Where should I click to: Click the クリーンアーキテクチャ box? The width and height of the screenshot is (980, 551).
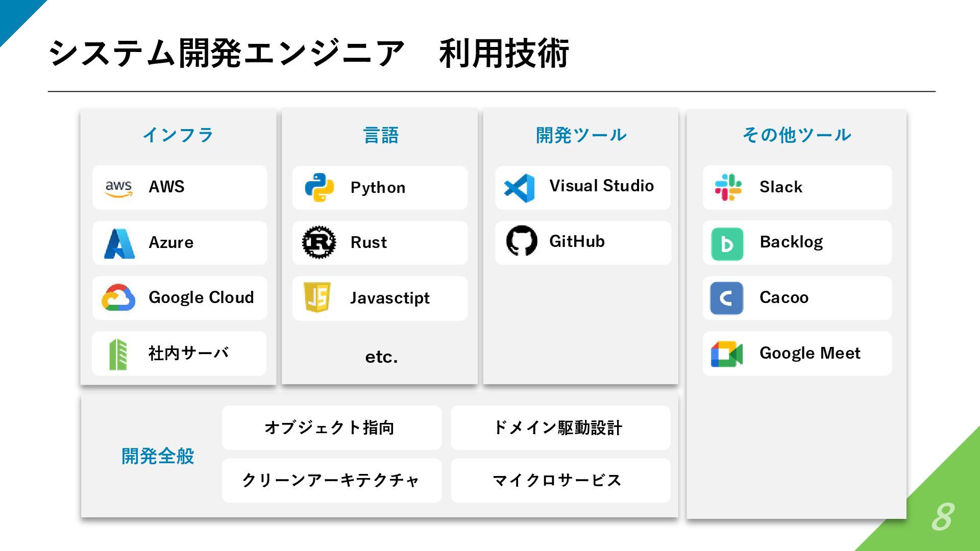(331, 480)
